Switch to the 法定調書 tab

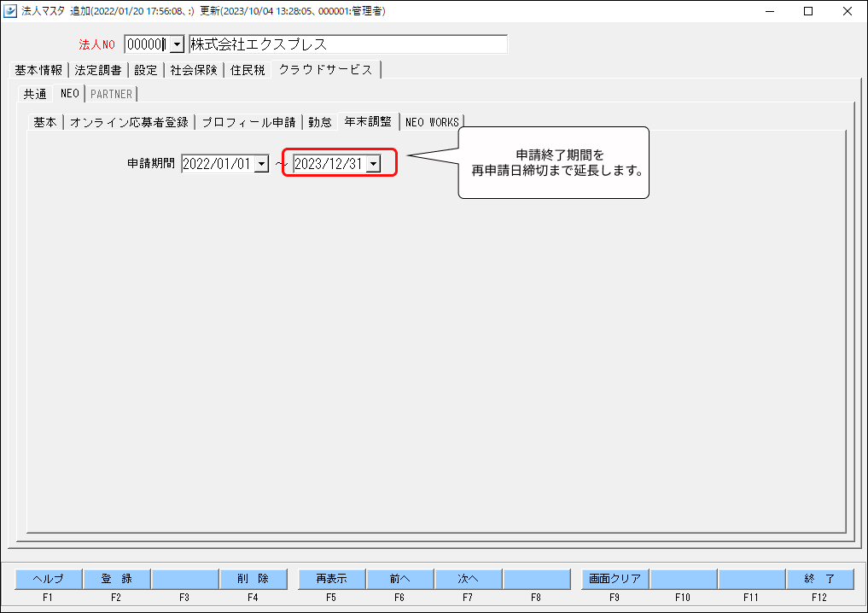coord(98,70)
